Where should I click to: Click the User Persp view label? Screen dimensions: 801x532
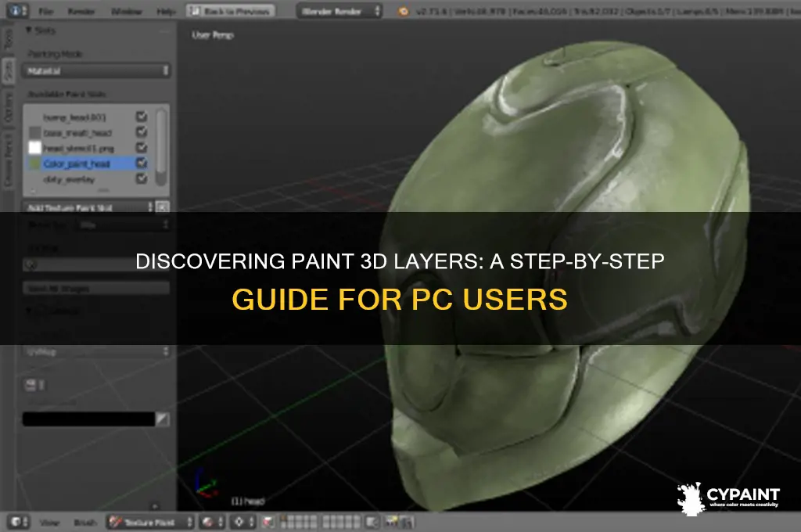point(213,35)
